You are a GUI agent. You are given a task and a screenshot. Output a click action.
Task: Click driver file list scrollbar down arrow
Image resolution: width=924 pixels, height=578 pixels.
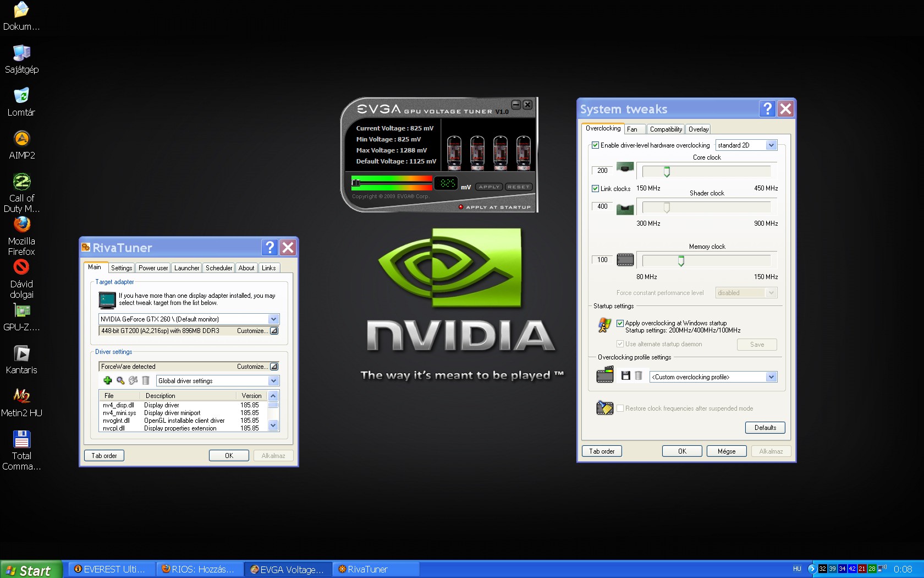coord(273,426)
